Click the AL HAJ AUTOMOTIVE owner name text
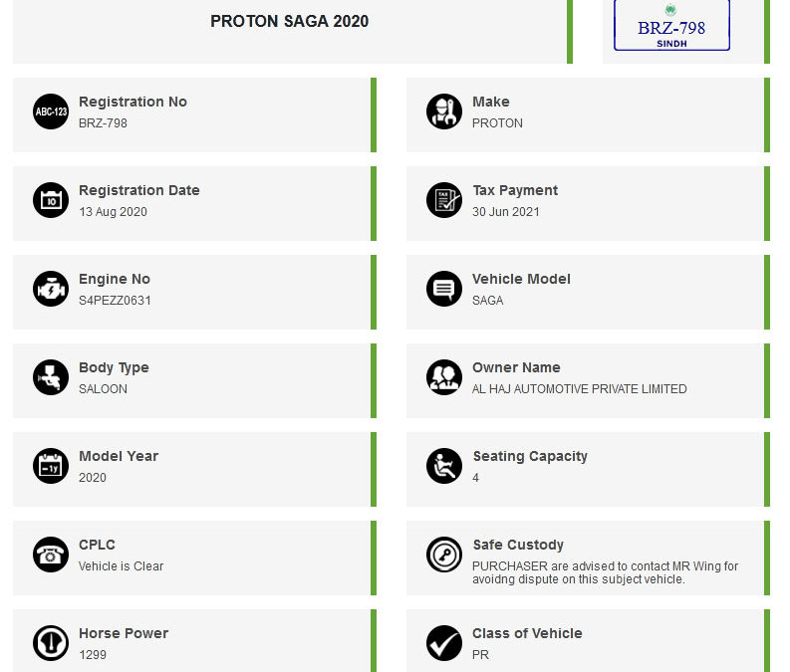 pos(579,389)
